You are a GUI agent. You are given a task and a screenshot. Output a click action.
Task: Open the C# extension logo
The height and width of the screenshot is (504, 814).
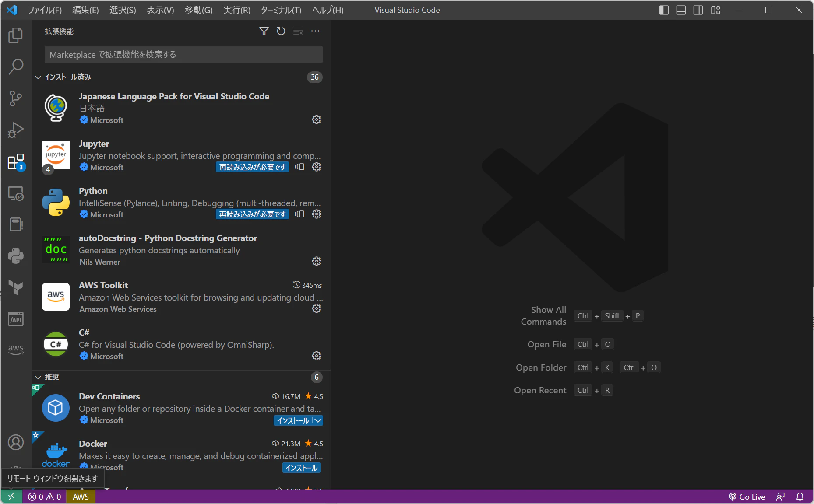point(56,344)
